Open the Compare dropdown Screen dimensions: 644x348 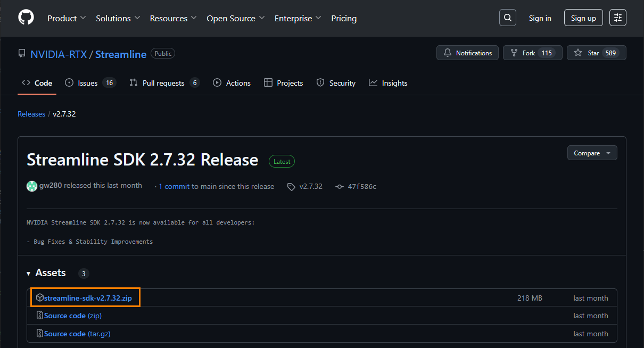point(592,153)
